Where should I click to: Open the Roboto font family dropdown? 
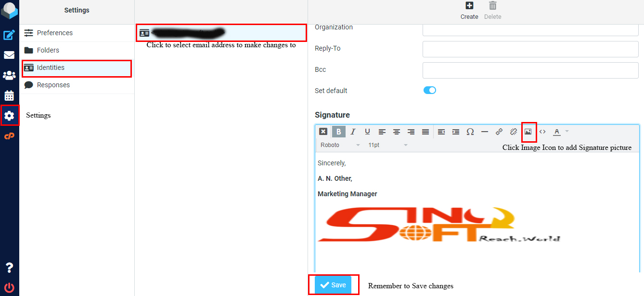[x=340, y=145]
